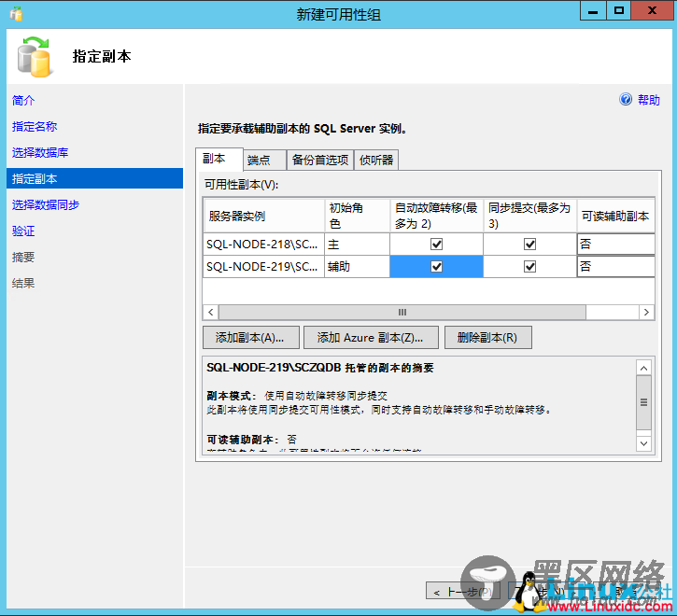677x616 pixels.
Task: Click the summary pane scroll up arrow
Action: [x=643, y=369]
